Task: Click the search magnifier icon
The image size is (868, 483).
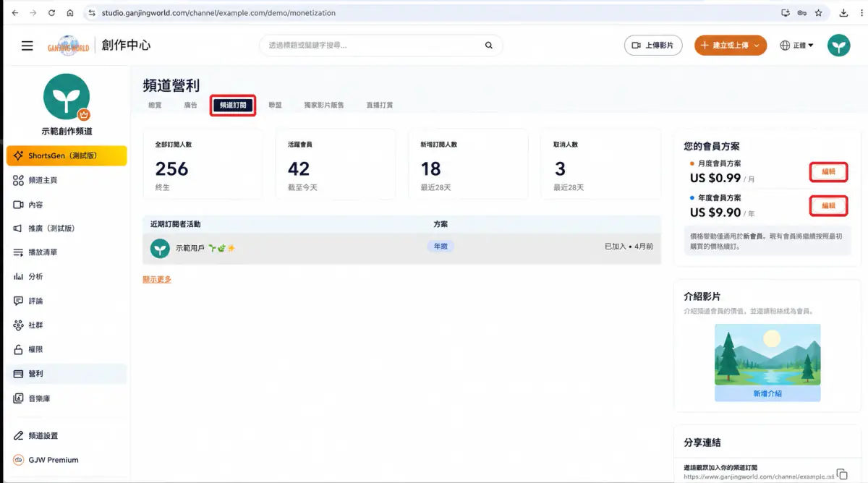Action: (x=489, y=46)
